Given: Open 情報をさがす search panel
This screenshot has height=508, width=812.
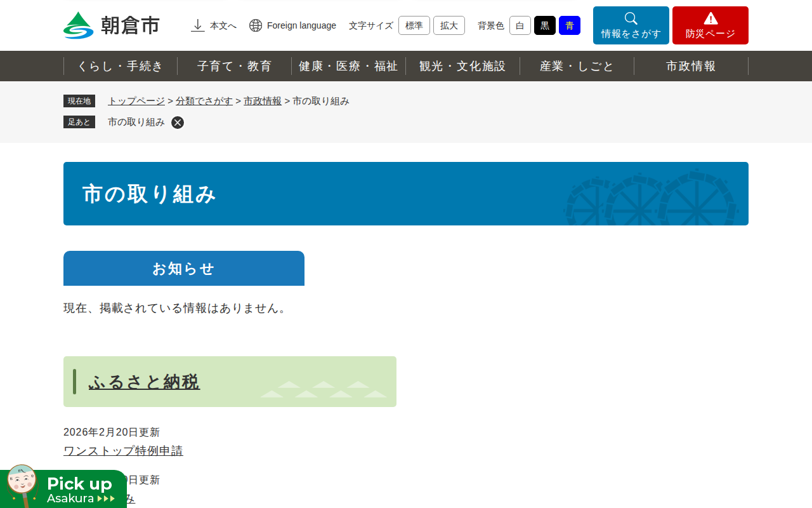Looking at the screenshot, I should [x=631, y=25].
